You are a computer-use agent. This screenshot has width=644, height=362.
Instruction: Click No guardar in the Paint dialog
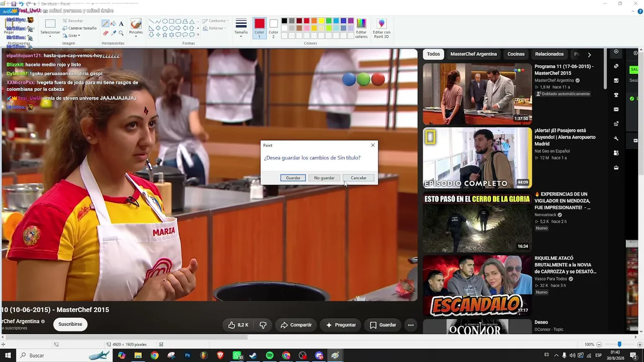(324, 178)
